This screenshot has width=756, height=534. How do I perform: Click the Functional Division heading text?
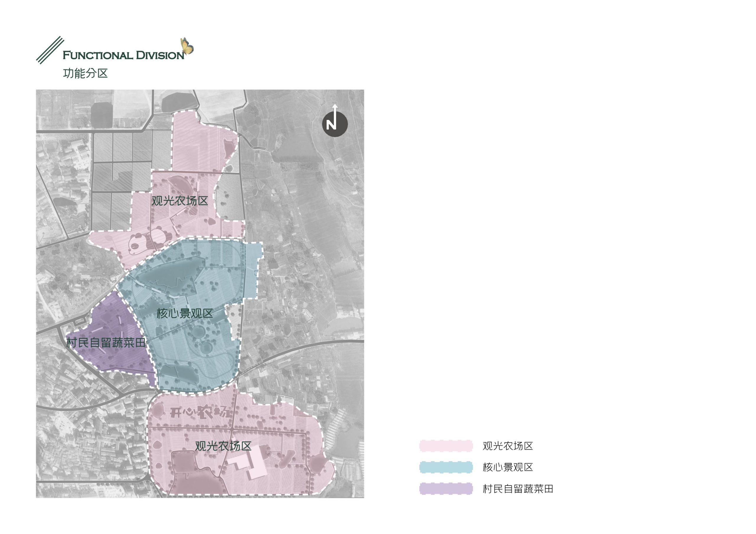tap(123, 55)
